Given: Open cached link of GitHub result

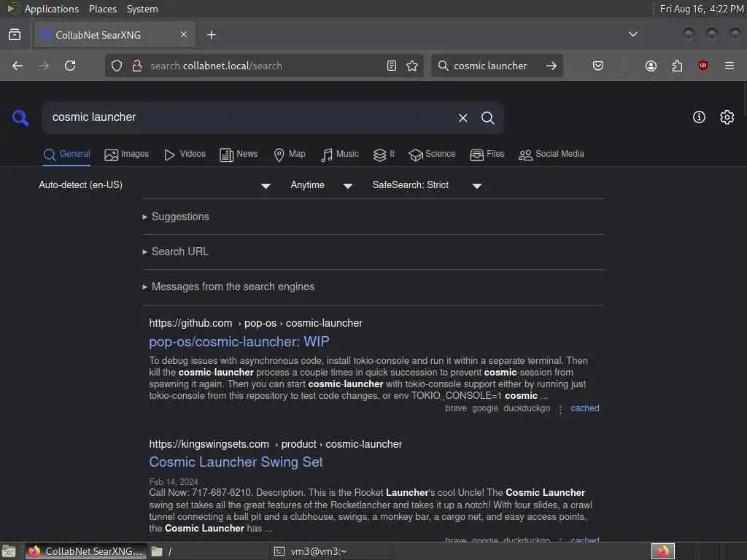Looking at the screenshot, I should point(585,408).
